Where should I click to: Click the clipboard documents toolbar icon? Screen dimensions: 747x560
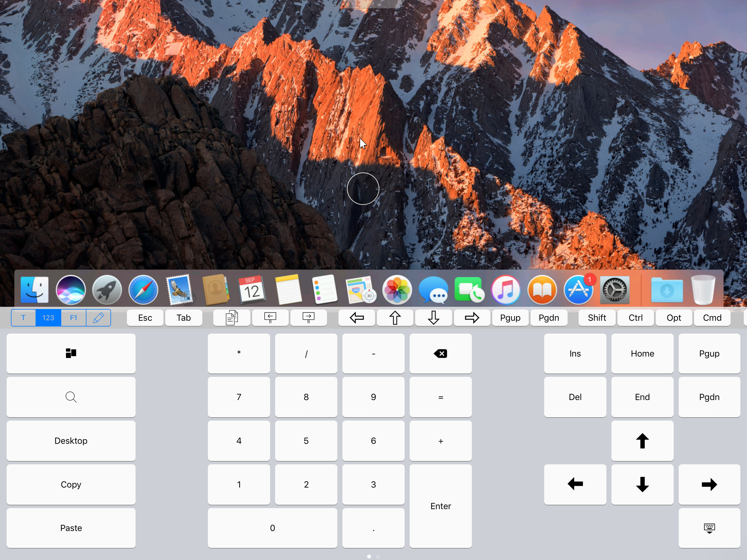click(232, 317)
